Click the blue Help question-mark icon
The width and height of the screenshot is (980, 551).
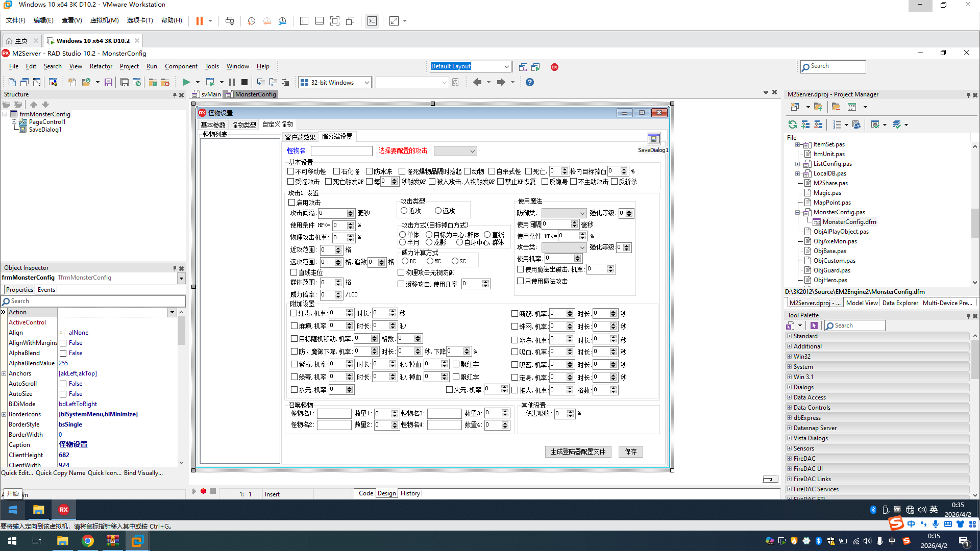tap(529, 82)
